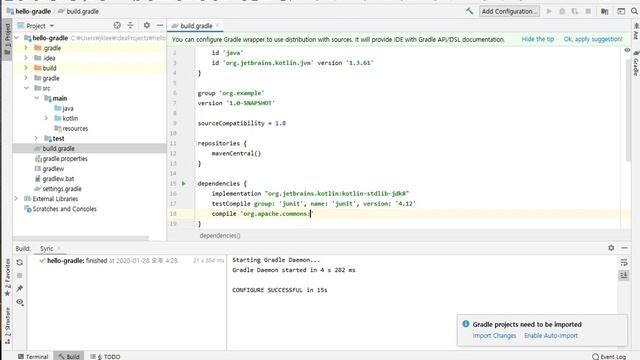Expand the .gradle folder
This screenshot has height=360, width=640.
click(x=26, y=48)
